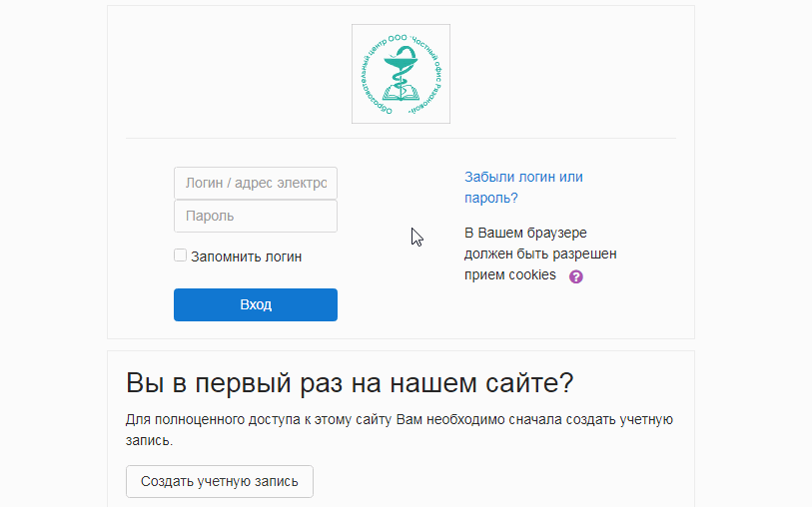
Task: Click the educational center logo image
Action: pyautogui.click(x=401, y=74)
